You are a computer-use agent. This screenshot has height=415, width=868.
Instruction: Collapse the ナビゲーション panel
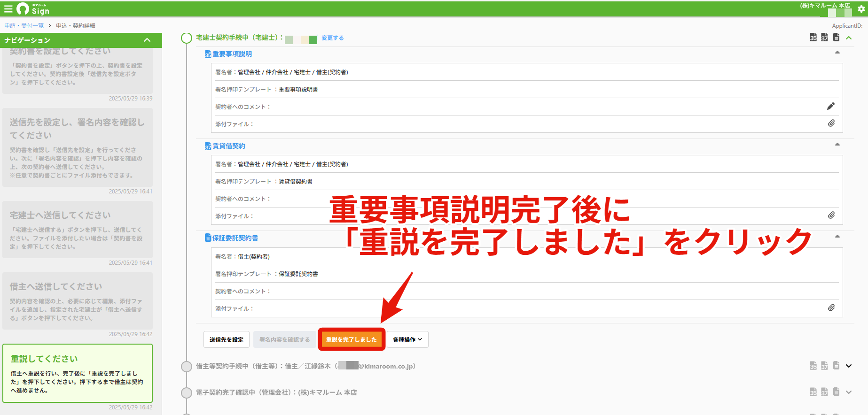pyautogui.click(x=147, y=40)
